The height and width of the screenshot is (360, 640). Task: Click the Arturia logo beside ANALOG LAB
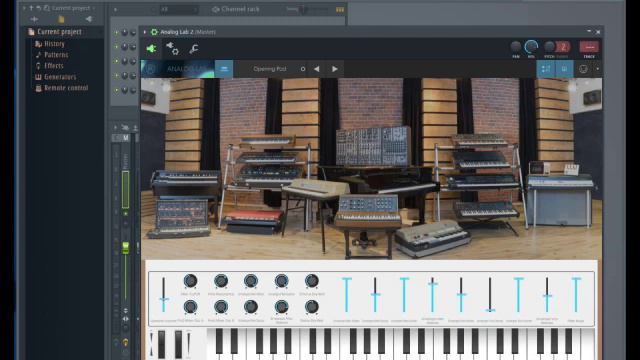pyautogui.click(x=150, y=69)
